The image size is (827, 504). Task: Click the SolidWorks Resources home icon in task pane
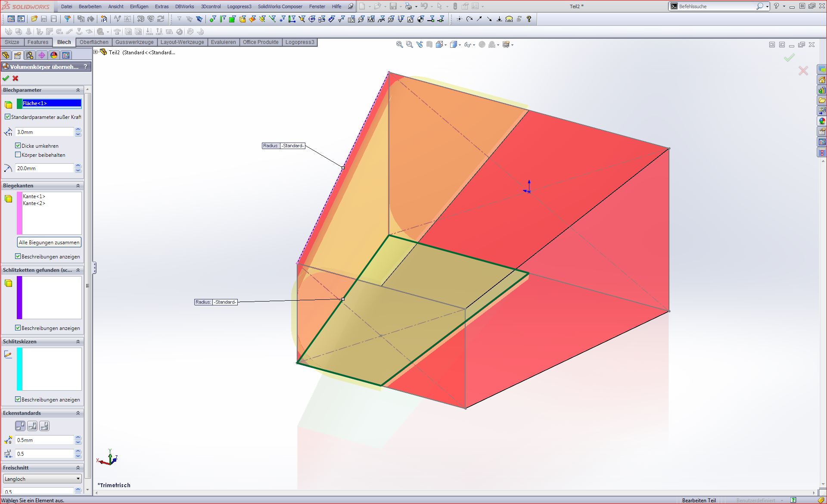(822, 80)
